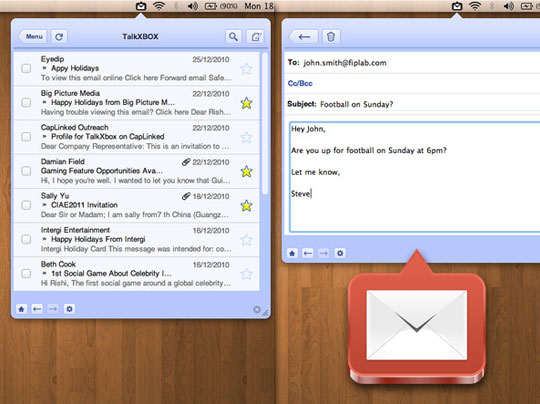This screenshot has width=540, height=404.
Task: Open the 'CIAE2011 Invitation' email
Action: point(84,205)
